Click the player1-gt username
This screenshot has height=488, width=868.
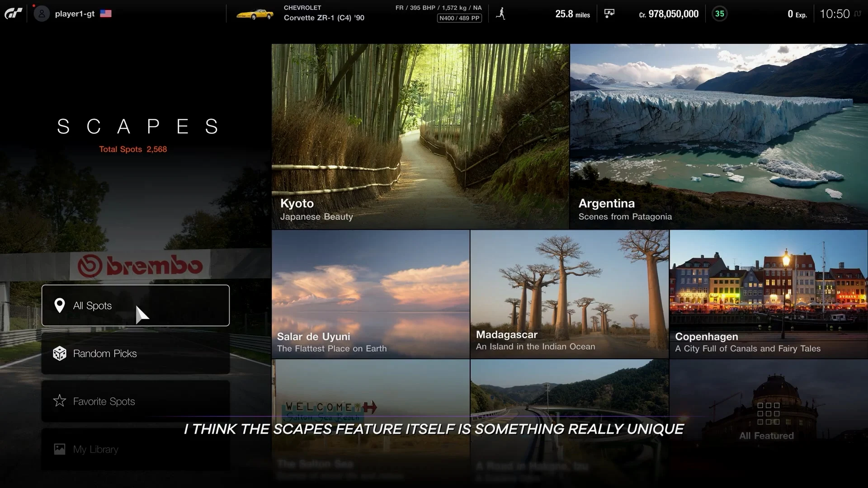(75, 14)
